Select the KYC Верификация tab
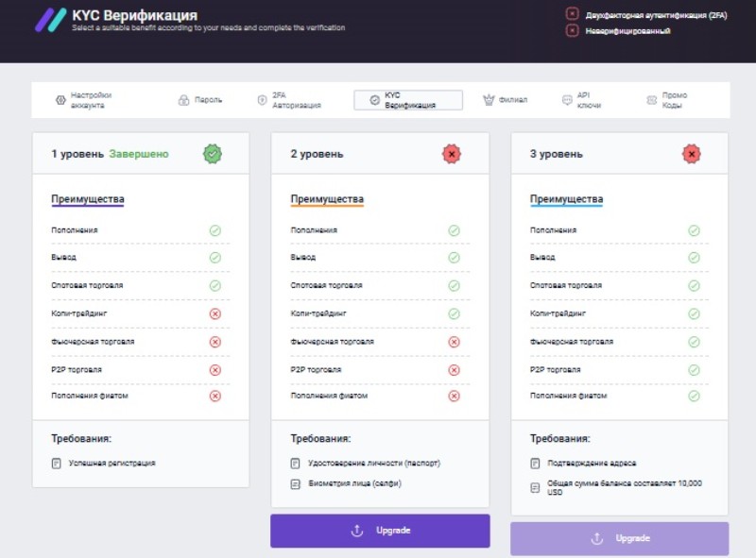The image size is (756, 558). coord(408,100)
